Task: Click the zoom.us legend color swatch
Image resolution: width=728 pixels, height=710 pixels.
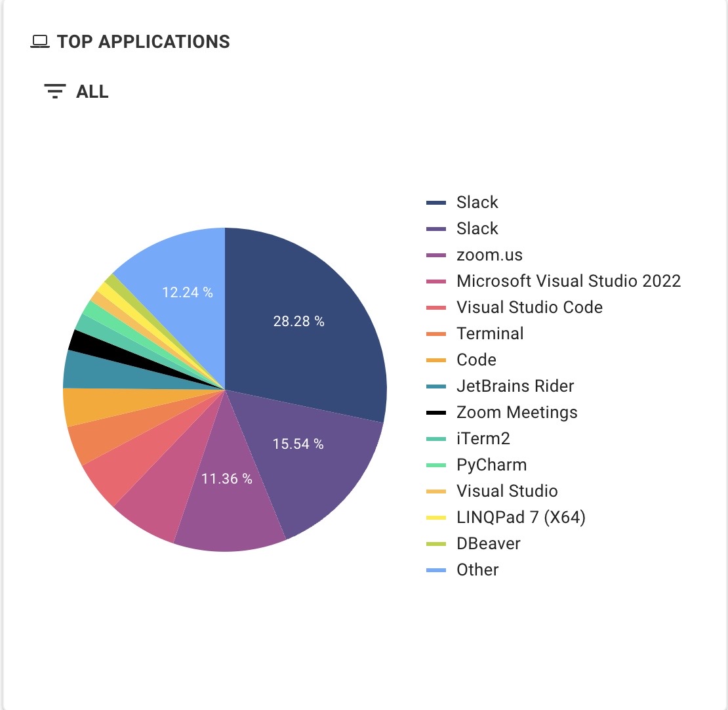Action: tap(436, 255)
